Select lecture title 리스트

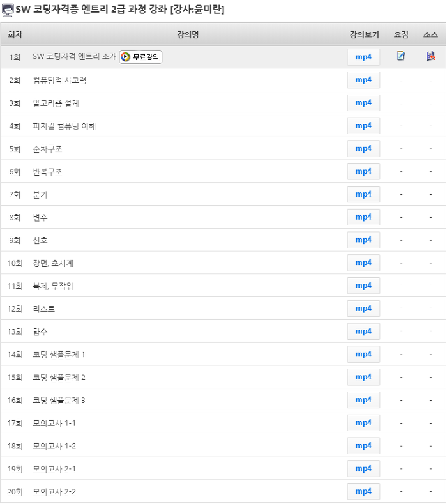point(43,309)
